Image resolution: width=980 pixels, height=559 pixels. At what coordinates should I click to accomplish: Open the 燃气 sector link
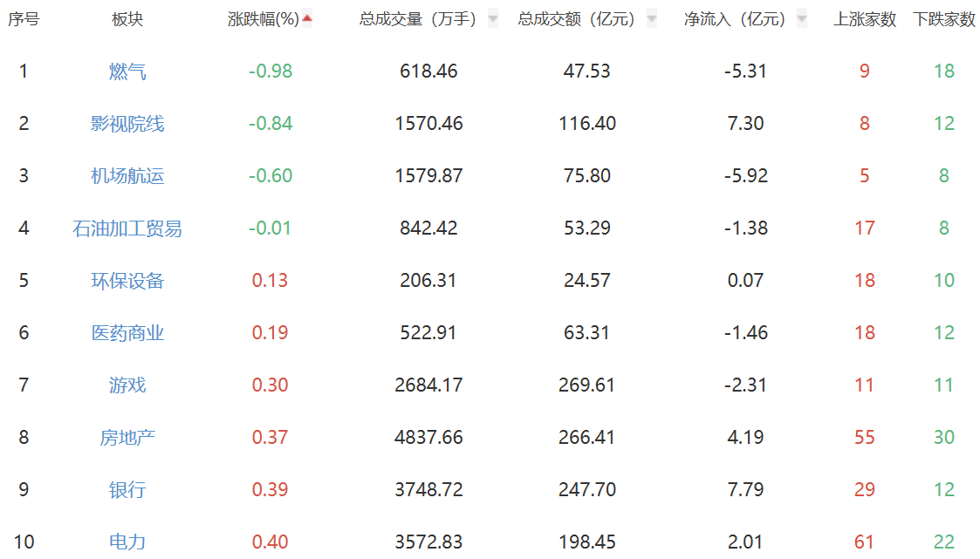(127, 72)
